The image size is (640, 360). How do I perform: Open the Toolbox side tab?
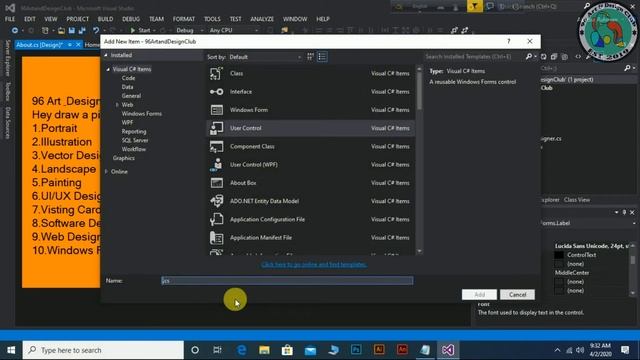[7, 91]
